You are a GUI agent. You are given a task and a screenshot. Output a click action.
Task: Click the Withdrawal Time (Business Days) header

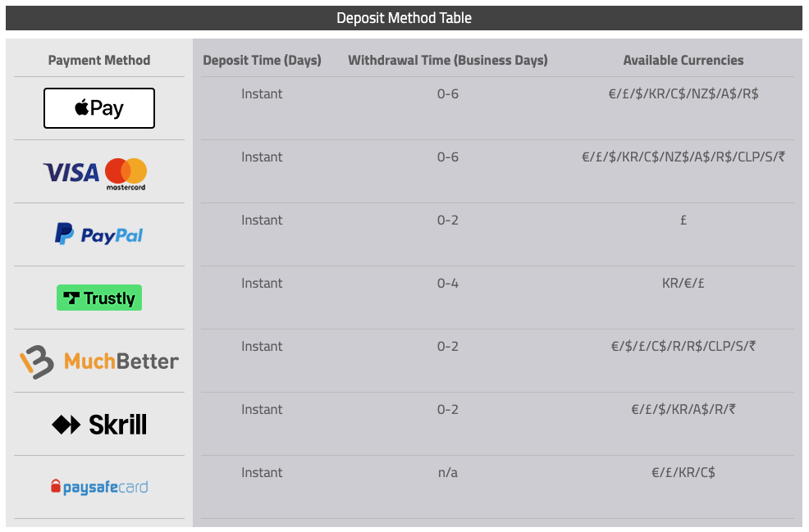[448, 60]
